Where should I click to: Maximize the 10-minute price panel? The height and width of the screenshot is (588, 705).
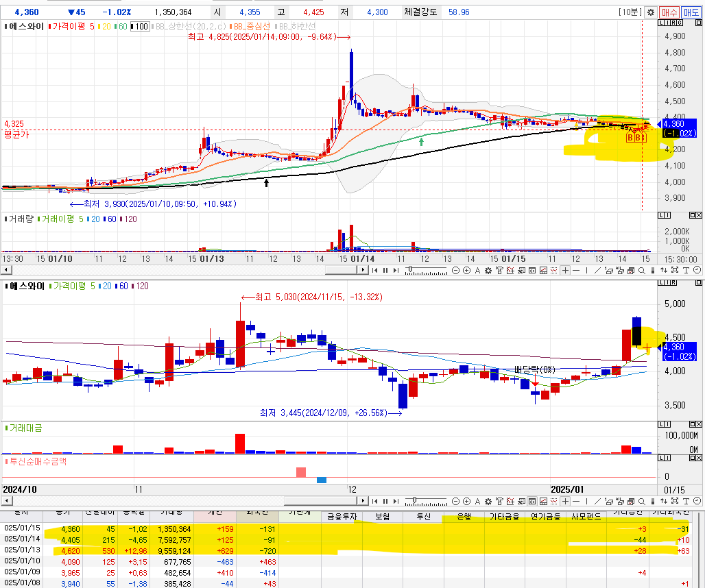698,23
